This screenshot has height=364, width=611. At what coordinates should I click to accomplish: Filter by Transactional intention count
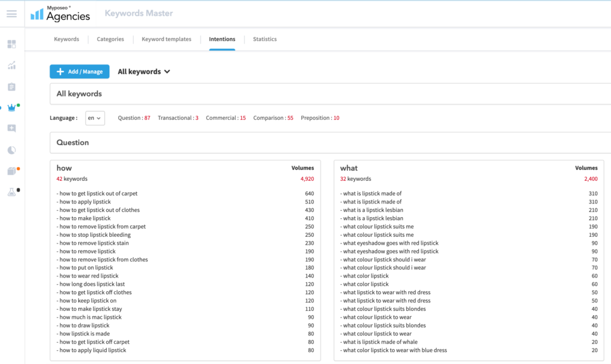point(178,118)
